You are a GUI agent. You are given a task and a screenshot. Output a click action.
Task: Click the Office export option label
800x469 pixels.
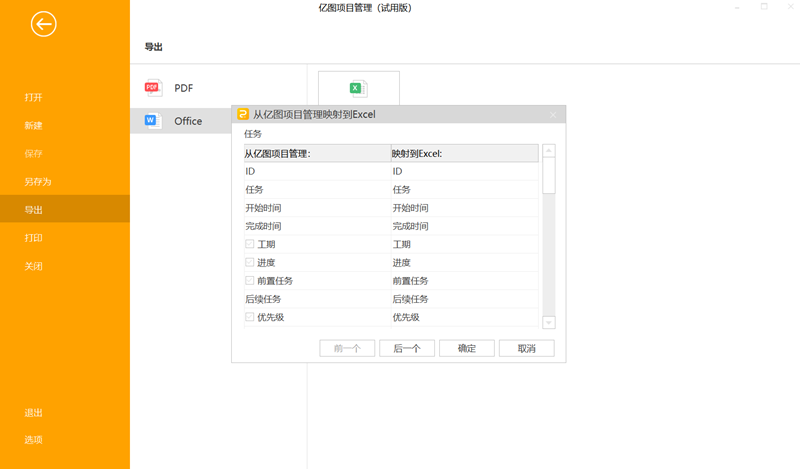click(x=188, y=121)
